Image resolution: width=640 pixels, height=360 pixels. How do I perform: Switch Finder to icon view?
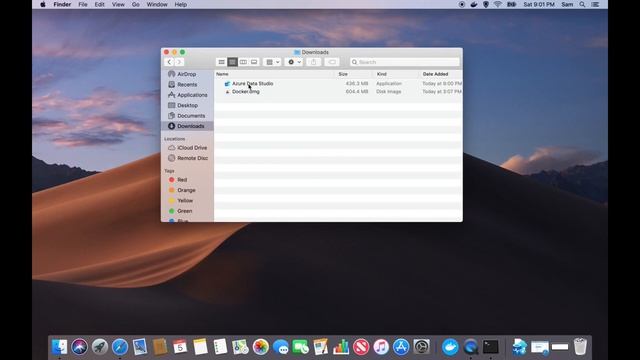(x=221, y=62)
